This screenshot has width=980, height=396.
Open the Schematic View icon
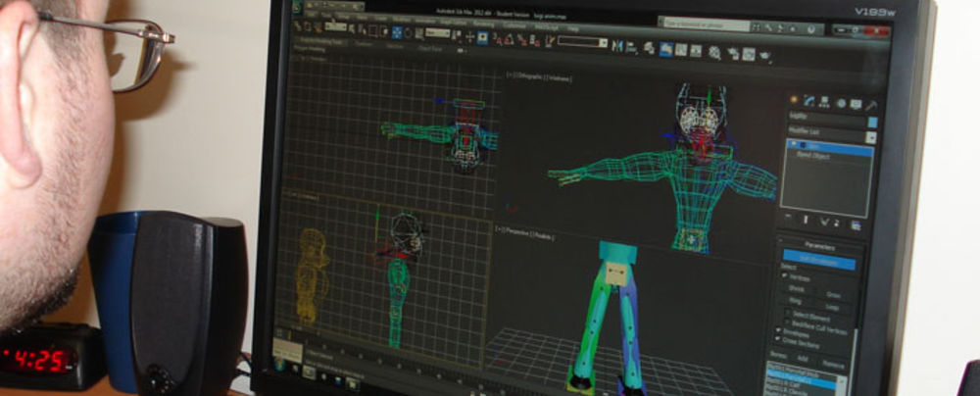click(x=696, y=51)
